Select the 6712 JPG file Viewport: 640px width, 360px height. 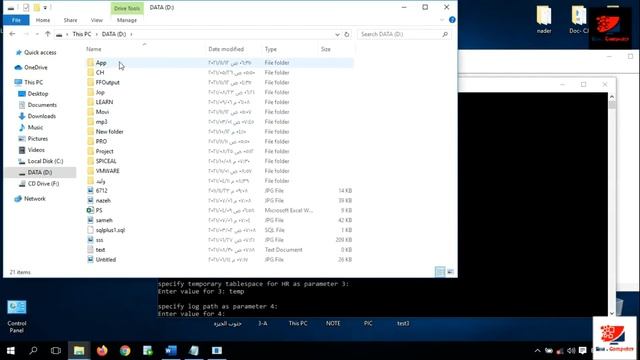(x=101, y=191)
